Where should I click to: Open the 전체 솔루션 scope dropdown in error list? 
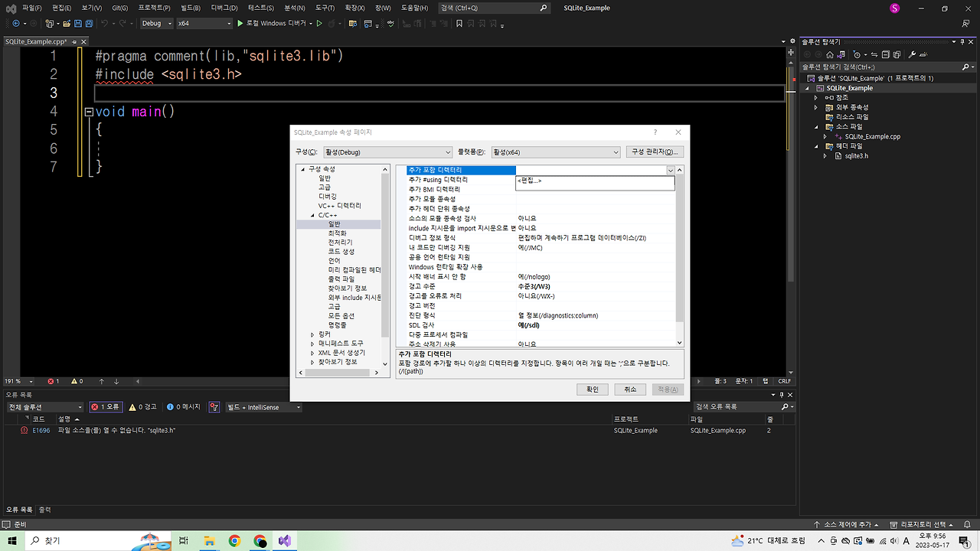coord(45,407)
